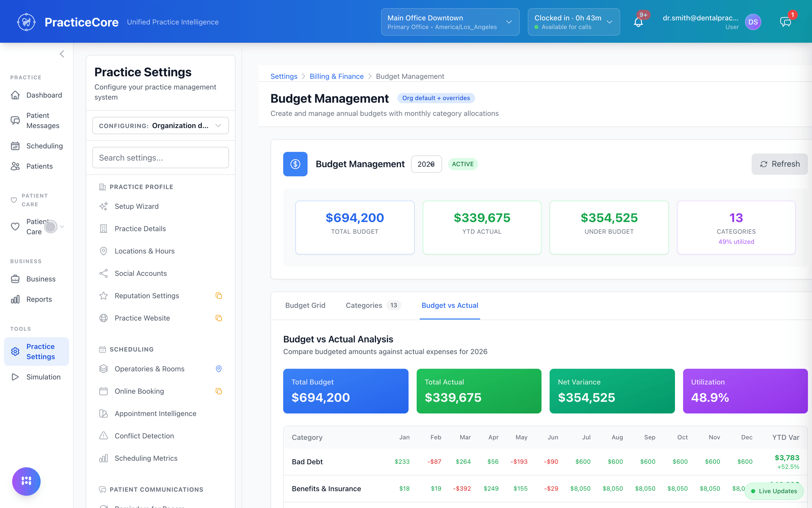Click the Social Accounts share icon

tap(103, 273)
